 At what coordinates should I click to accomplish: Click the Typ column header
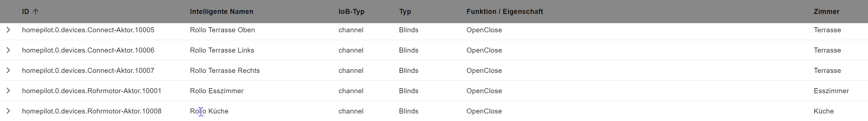pos(405,11)
